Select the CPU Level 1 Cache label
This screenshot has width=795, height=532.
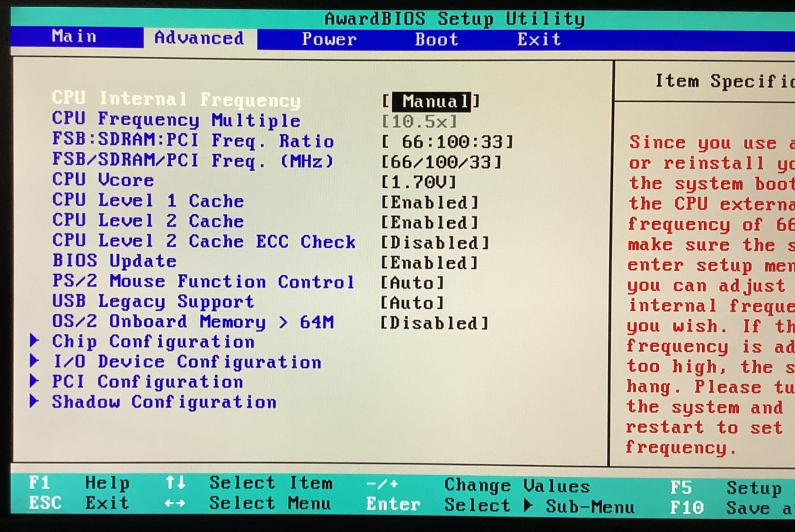(148, 201)
